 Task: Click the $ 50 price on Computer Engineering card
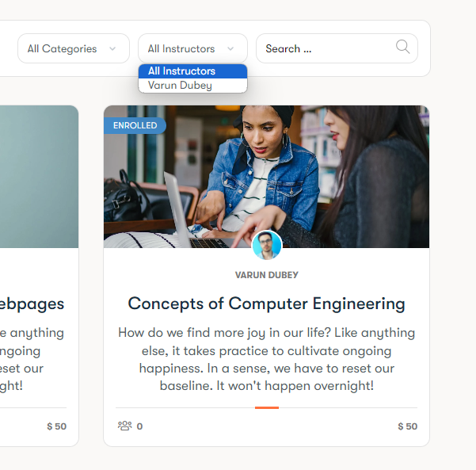point(407,426)
